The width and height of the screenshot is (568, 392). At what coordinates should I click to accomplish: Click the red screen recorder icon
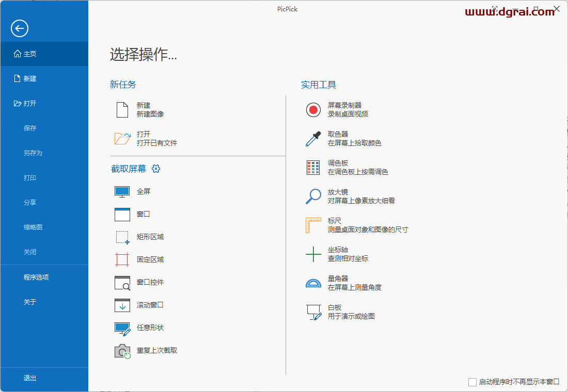(x=313, y=110)
